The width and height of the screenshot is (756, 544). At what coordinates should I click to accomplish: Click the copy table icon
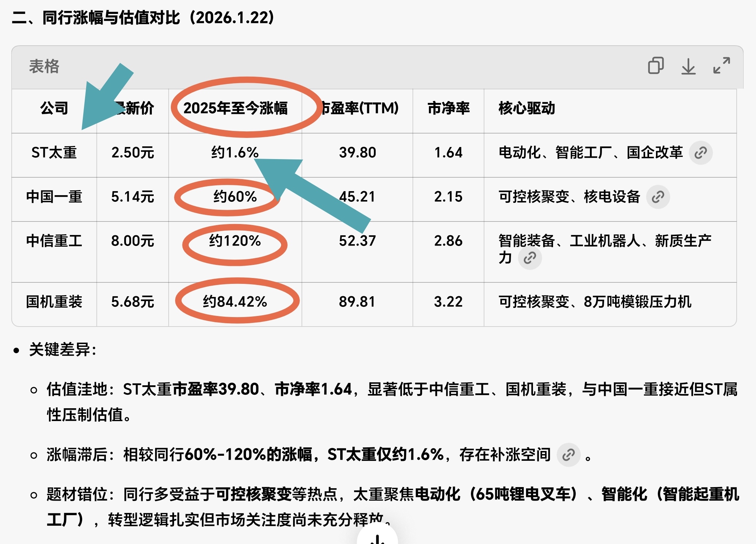point(656,66)
